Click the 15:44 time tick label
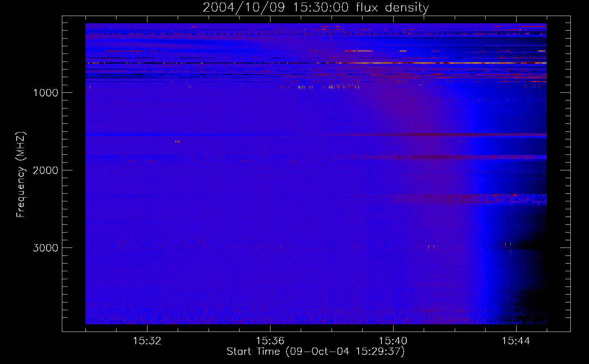589x364 pixels. point(516,341)
